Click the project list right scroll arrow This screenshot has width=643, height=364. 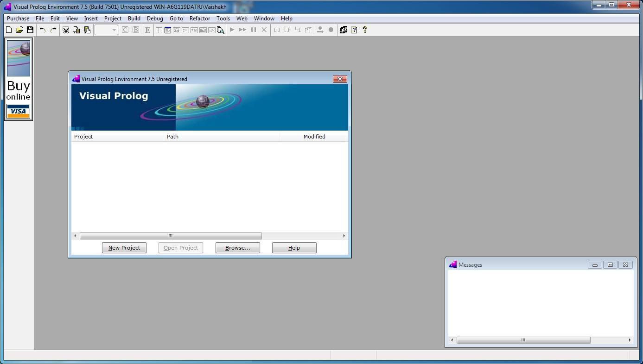click(344, 236)
